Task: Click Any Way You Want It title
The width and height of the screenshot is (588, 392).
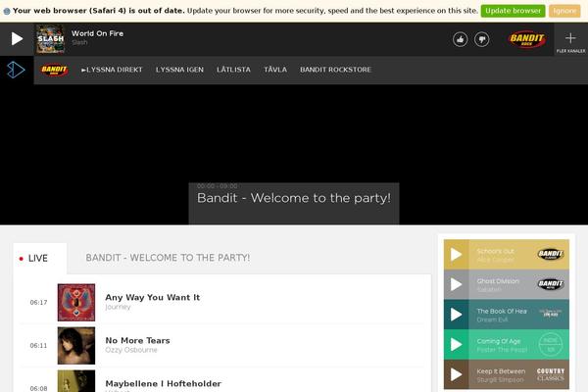Action: [153, 298]
